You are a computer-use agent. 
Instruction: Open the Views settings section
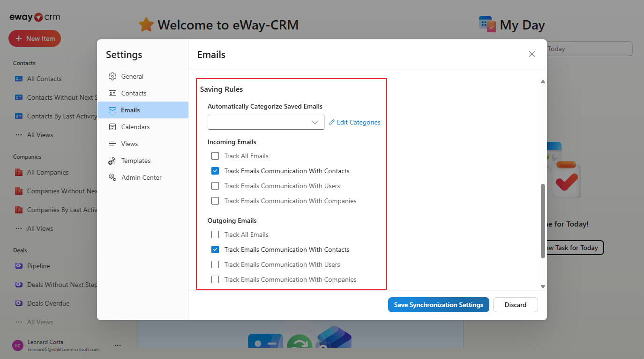point(143,144)
